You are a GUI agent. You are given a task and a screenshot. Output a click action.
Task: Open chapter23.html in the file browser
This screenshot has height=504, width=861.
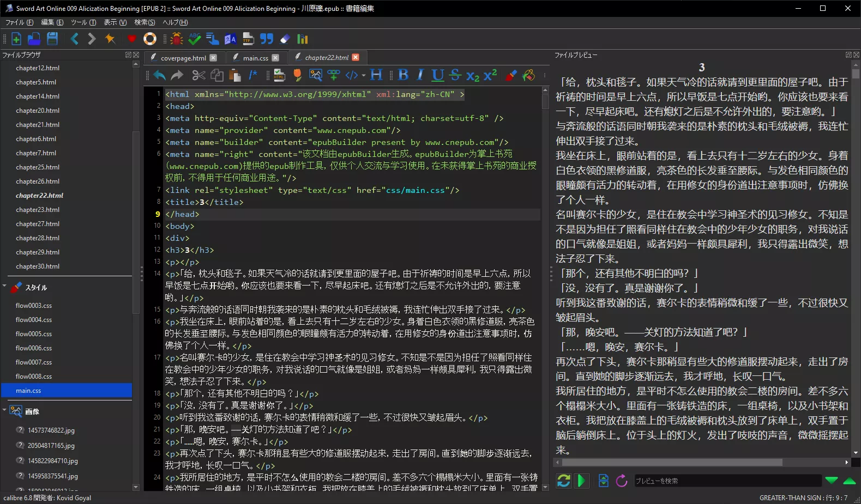38,210
